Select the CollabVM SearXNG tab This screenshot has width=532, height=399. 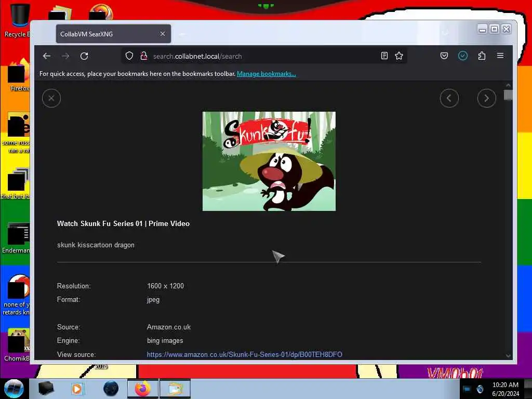[113, 34]
